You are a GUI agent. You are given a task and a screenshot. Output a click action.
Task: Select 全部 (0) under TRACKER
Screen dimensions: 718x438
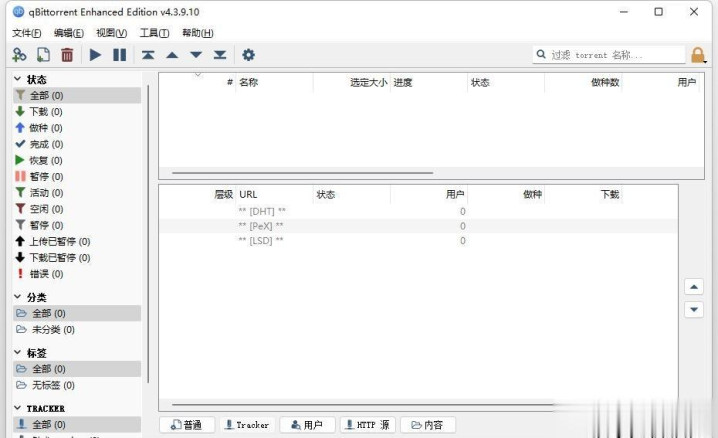coord(77,424)
